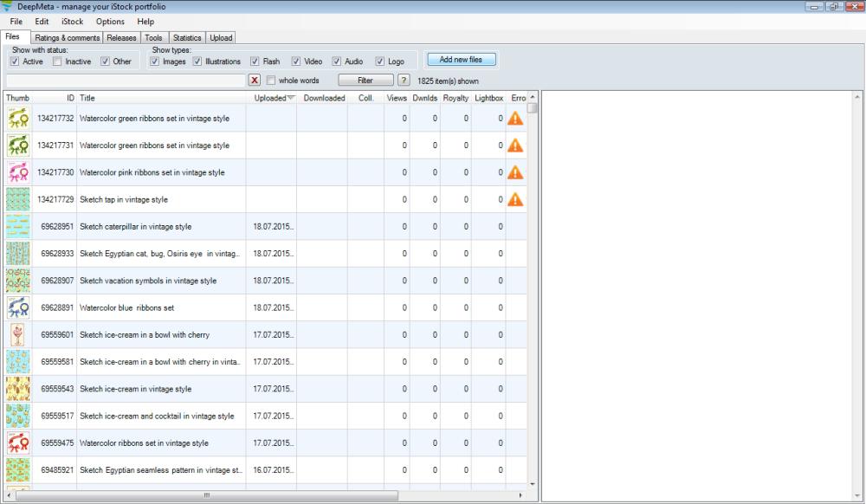Select Watercolor blue ribbons thumbnail

tap(18, 307)
